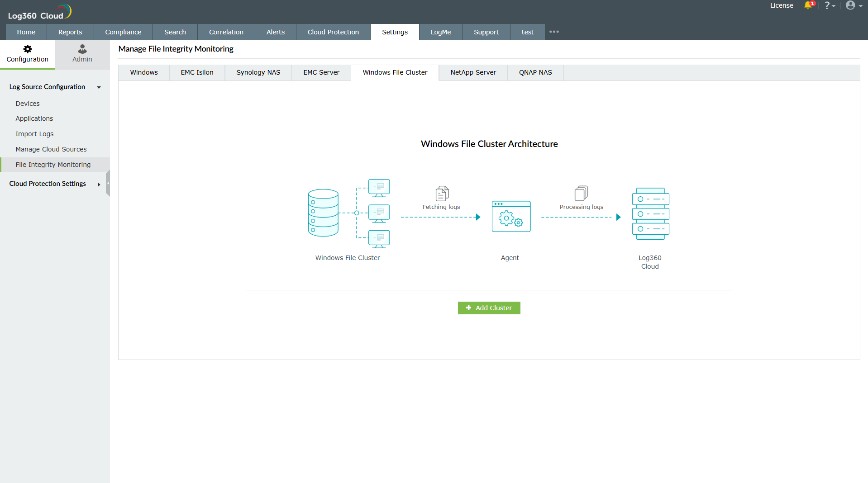This screenshot has height=483, width=868.
Task: Switch to the Synology NAS tab
Action: (x=258, y=72)
